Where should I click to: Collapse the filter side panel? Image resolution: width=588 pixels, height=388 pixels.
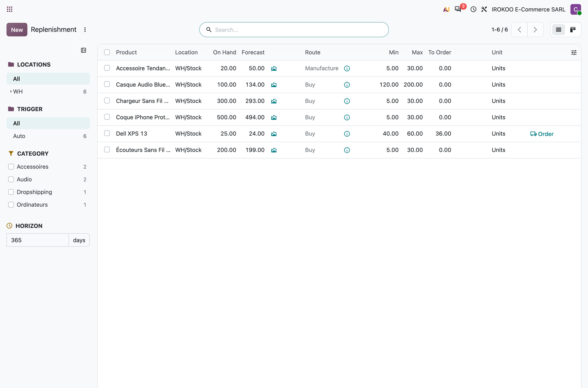(83, 50)
